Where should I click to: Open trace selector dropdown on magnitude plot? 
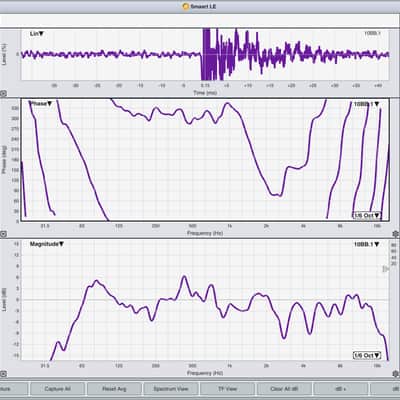coord(366,244)
